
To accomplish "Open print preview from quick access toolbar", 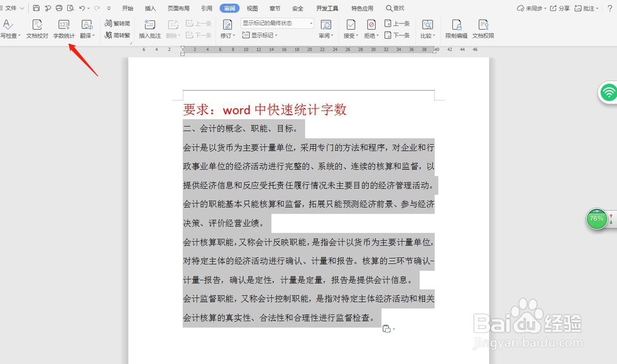I will [x=70, y=8].
